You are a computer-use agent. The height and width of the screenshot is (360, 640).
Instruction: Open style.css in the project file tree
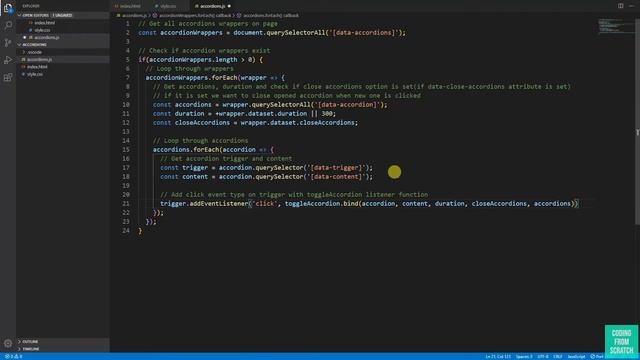pos(35,74)
